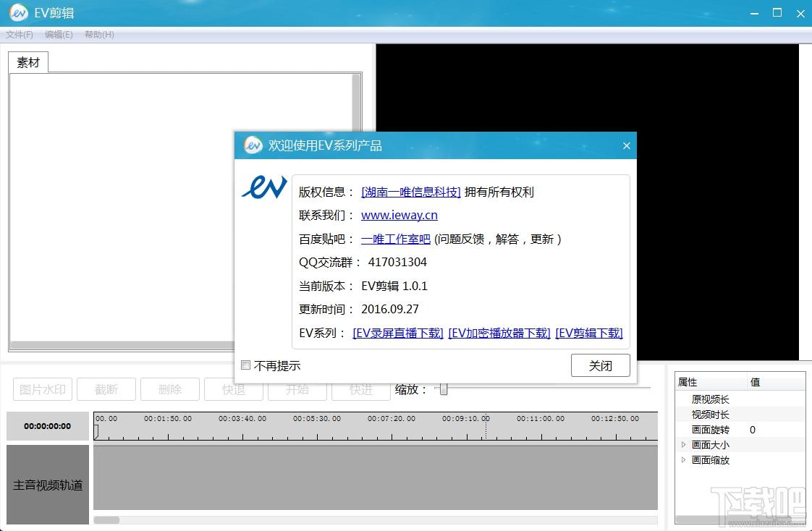
Task: Close the 欢迎使用EV系列产品 dialog with X
Action: point(627,146)
